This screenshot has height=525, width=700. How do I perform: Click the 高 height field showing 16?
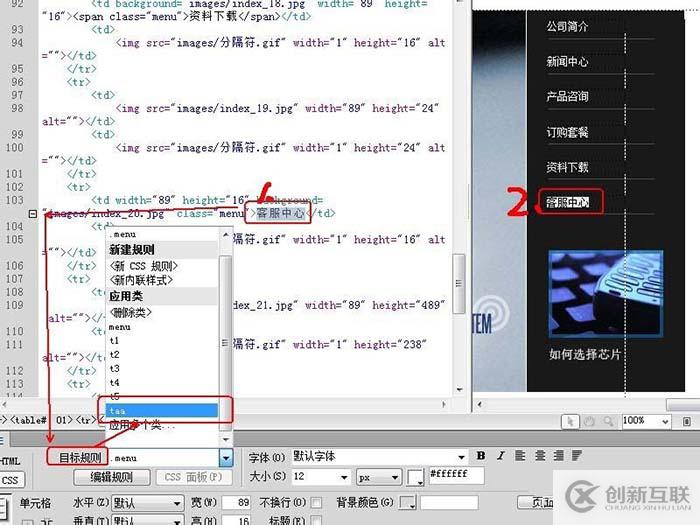237,521
